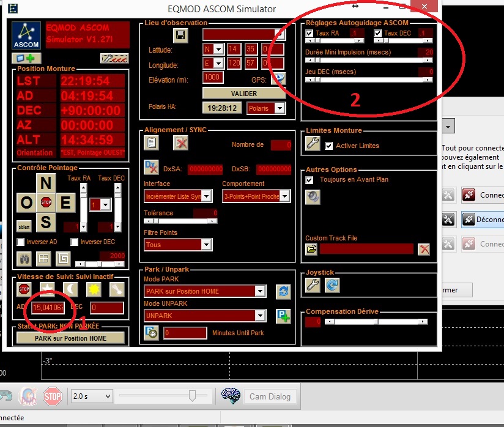This screenshot has height=427, width=504.
Task: Clear alignment data with red X icon
Action: click(181, 143)
